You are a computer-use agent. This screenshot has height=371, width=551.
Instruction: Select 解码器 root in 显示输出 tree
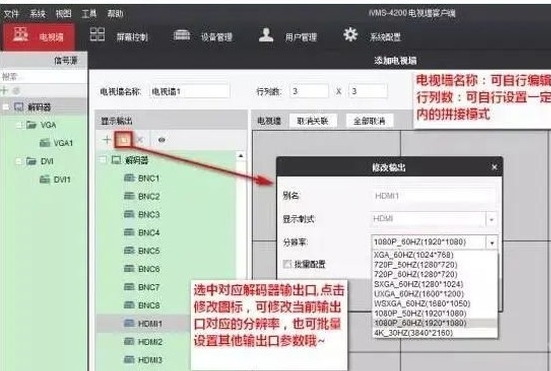(130, 160)
